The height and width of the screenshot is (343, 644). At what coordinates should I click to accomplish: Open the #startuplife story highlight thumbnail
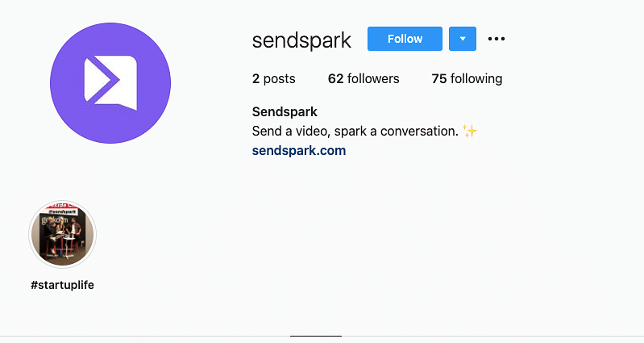62,234
